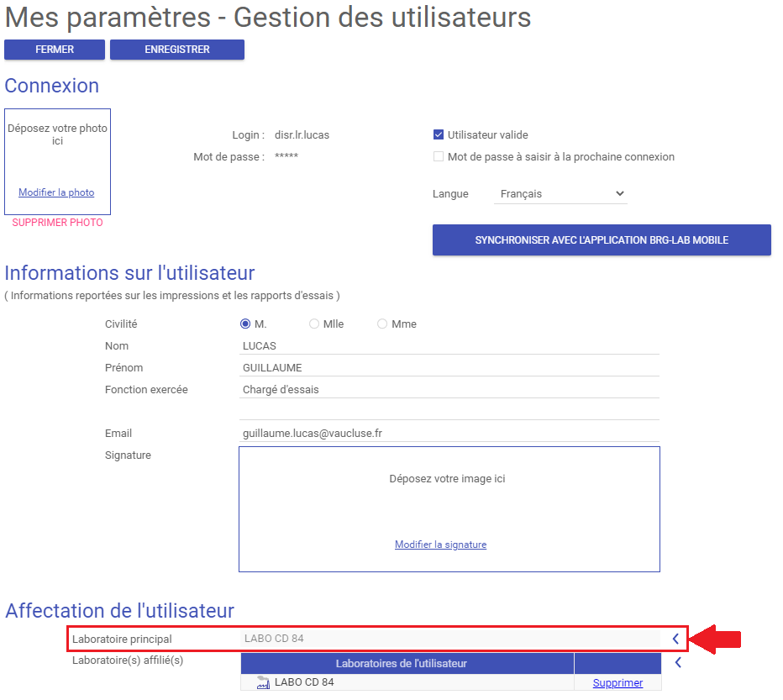
Task: Choose the Mme civility radio button
Action: [x=382, y=324]
